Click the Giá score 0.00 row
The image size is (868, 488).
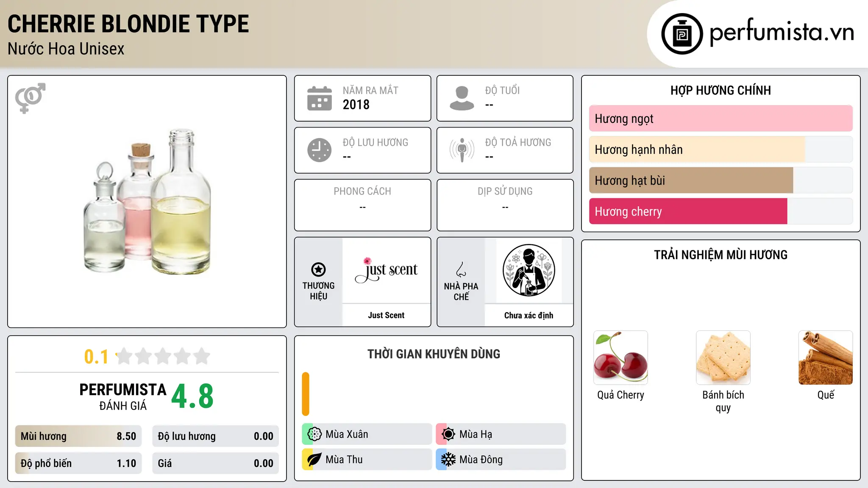pyautogui.click(x=215, y=463)
